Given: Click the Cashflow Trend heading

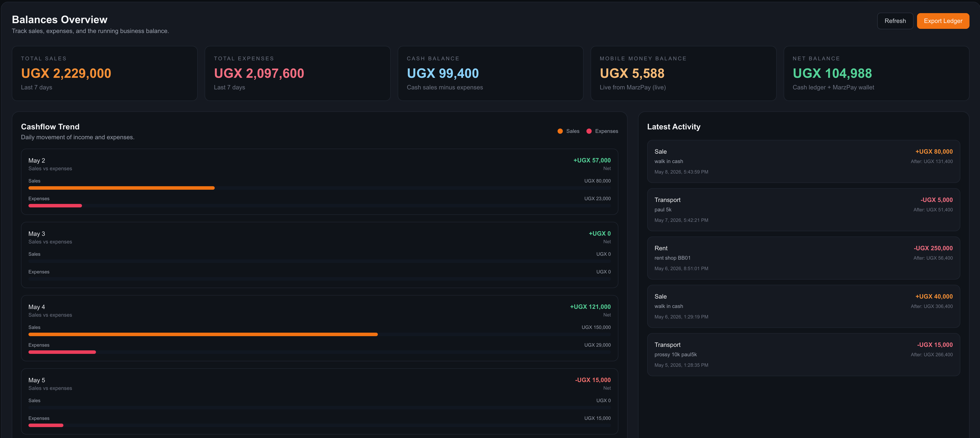Looking at the screenshot, I should click(50, 127).
